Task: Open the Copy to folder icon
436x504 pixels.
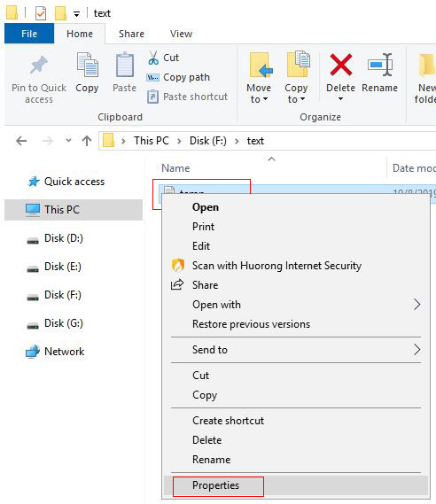Action: 298,65
